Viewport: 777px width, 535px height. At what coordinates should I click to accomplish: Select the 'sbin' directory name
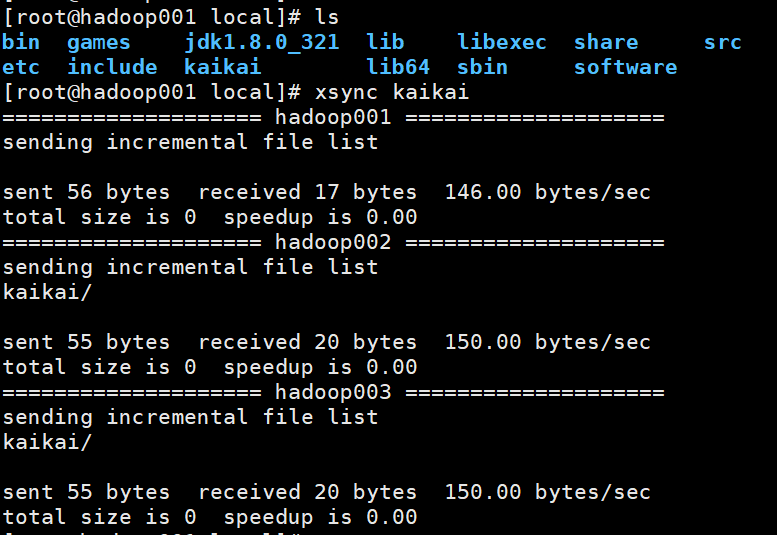(482, 67)
